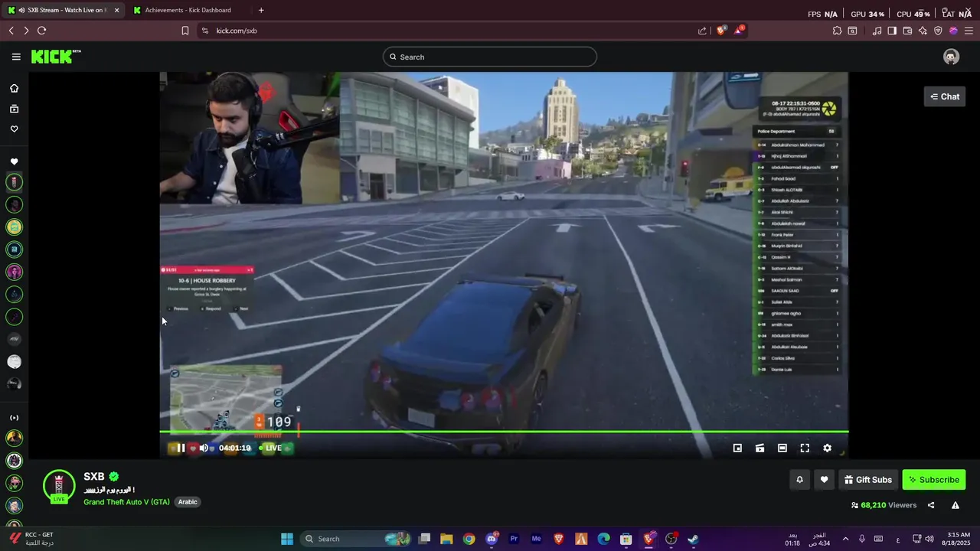This screenshot has width=980, height=551.
Task: Open Brave Rewards triangle icon
Action: 740,31
